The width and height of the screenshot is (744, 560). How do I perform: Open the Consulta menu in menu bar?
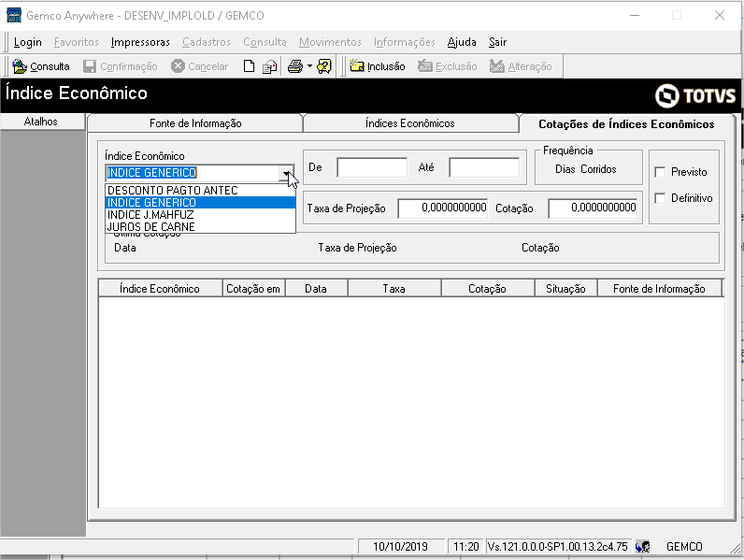tap(265, 42)
